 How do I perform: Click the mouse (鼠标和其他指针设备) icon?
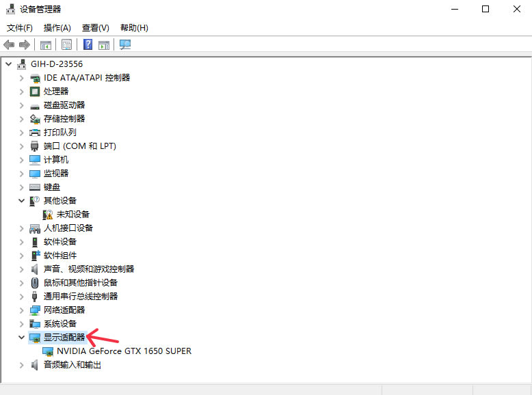tap(35, 283)
